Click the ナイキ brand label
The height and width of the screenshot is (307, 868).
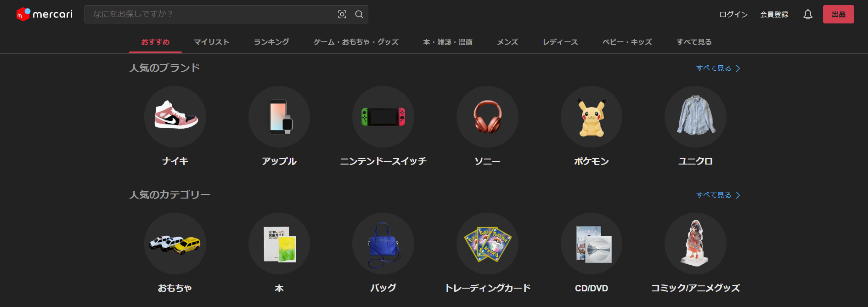click(x=175, y=161)
